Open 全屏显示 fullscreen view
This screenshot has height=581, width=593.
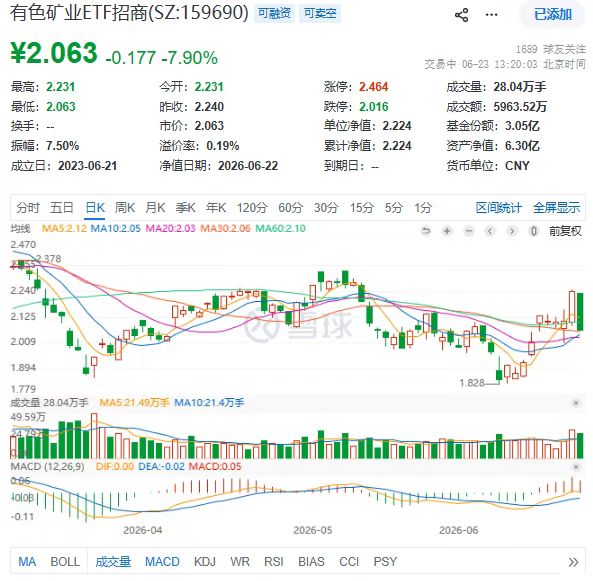tap(556, 208)
